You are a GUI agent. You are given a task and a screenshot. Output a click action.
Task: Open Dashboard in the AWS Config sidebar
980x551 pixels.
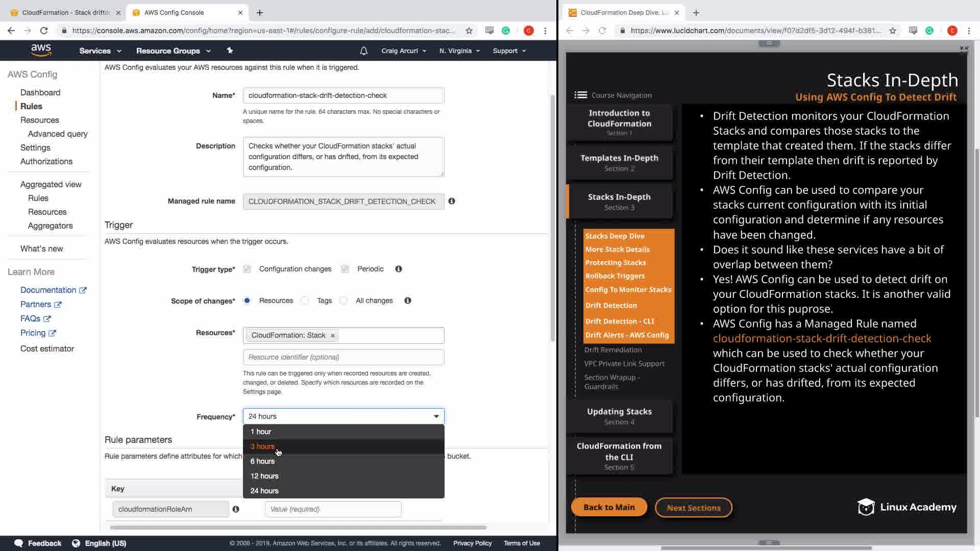point(40,92)
